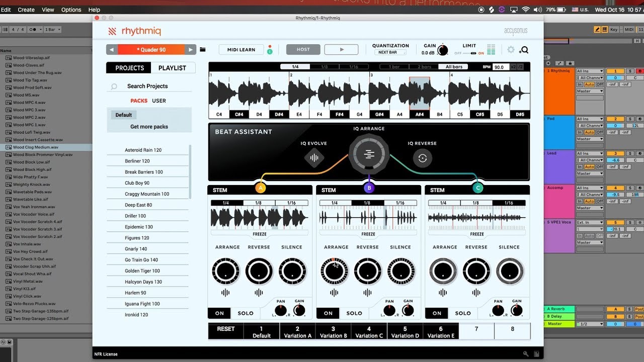Solo Stem C
Screen dimensions: 644x362
point(463,313)
